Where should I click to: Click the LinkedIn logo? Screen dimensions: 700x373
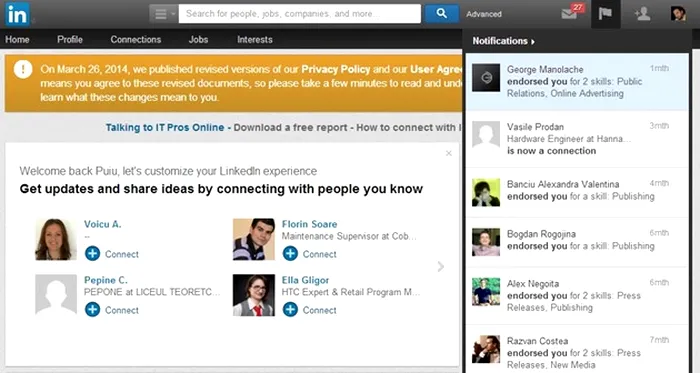coord(17,14)
